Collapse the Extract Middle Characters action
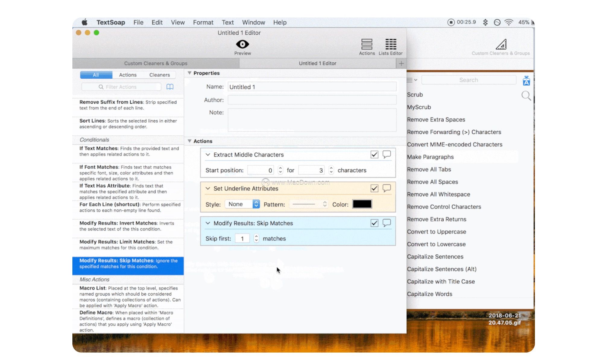Screen dimensions: 591x364 [208, 155]
